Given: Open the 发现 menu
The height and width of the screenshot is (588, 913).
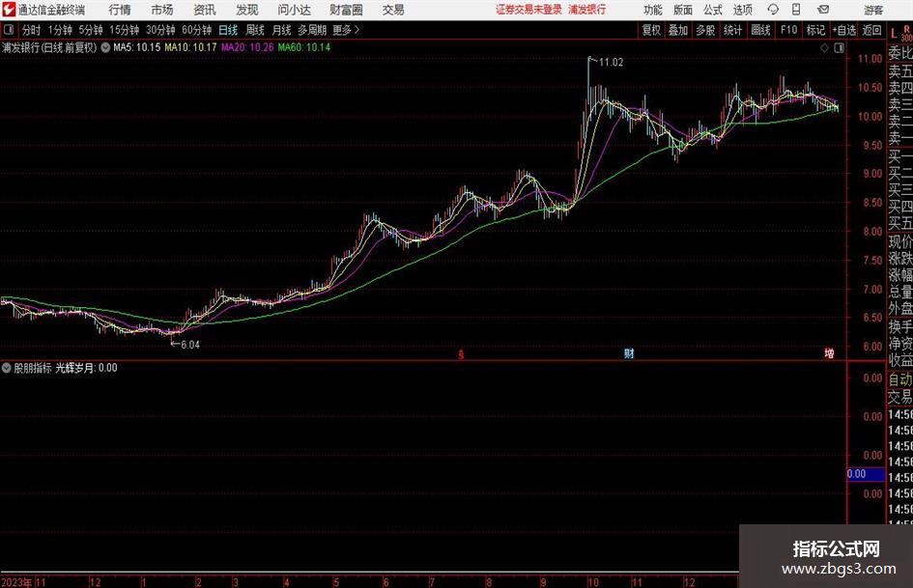Looking at the screenshot, I should pyautogui.click(x=247, y=10).
